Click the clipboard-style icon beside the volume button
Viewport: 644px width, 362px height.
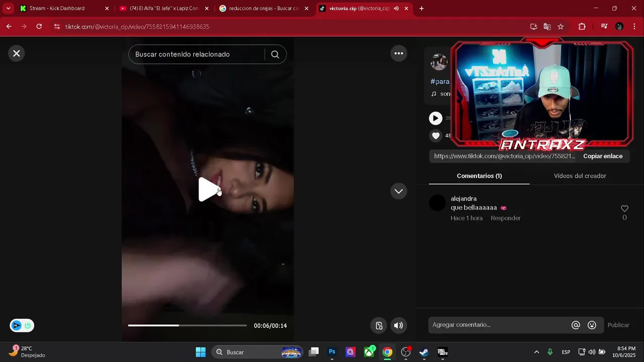point(379,325)
